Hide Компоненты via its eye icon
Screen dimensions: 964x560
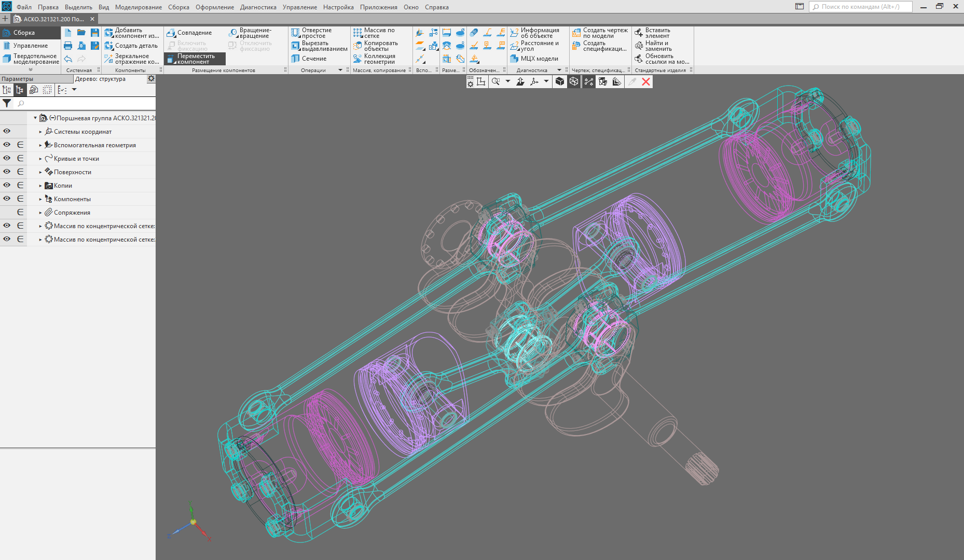7,199
